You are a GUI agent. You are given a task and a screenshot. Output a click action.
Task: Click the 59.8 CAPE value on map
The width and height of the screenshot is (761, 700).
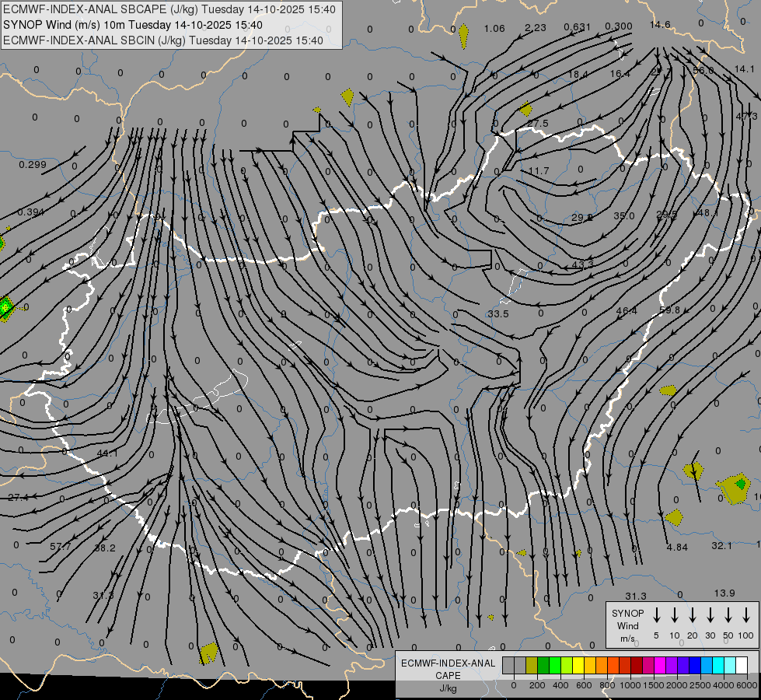coord(670,310)
